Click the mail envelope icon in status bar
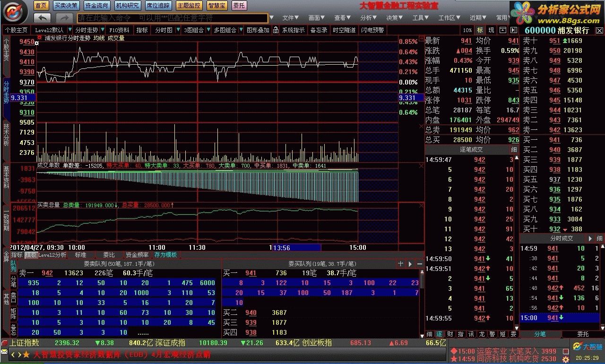Viewport: 605px width, 364px height. (4, 352)
